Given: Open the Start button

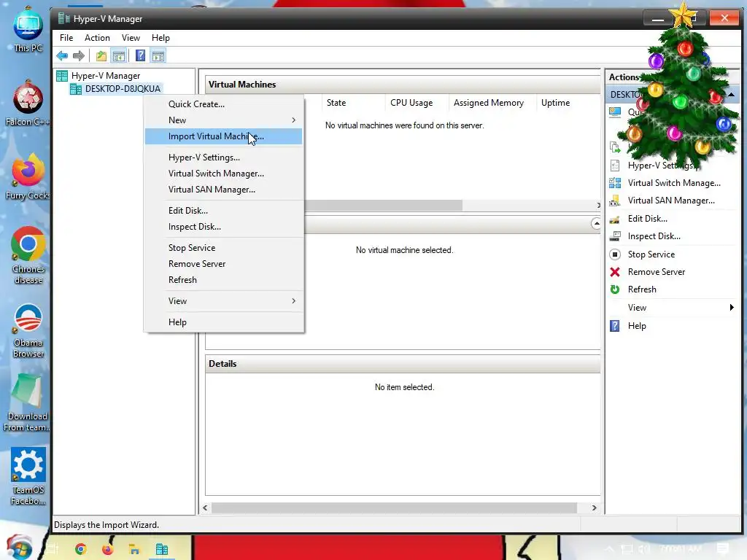Looking at the screenshot, I should (x=19, y=548).
